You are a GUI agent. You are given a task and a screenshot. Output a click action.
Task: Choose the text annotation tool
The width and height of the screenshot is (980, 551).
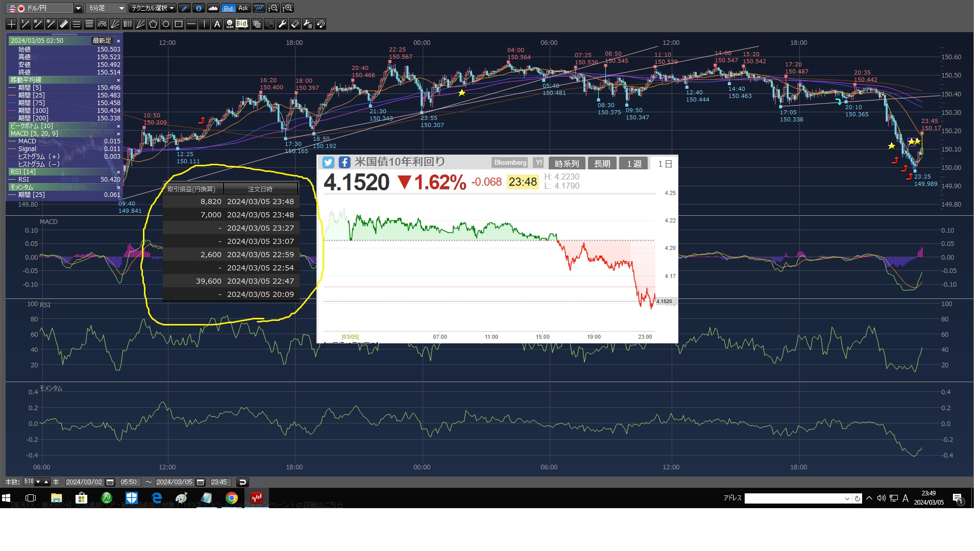tap(216, 24)
